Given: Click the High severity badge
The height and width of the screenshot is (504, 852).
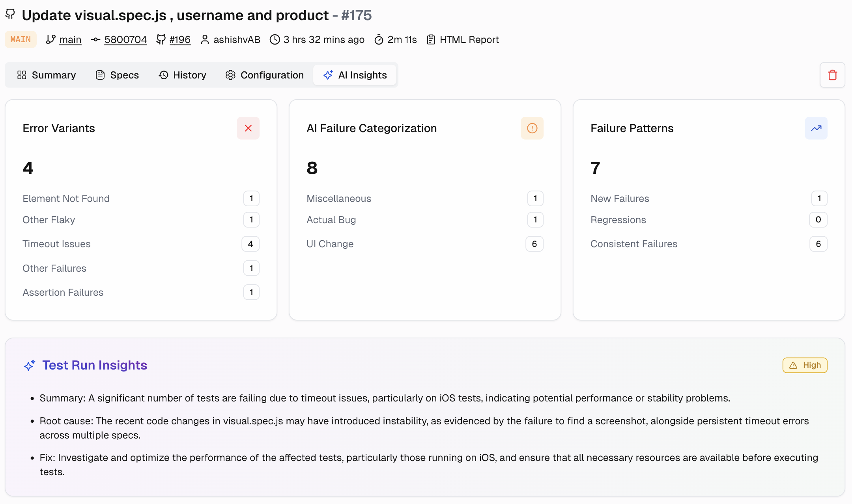Looking at the screenshot, I should point(805,365).
